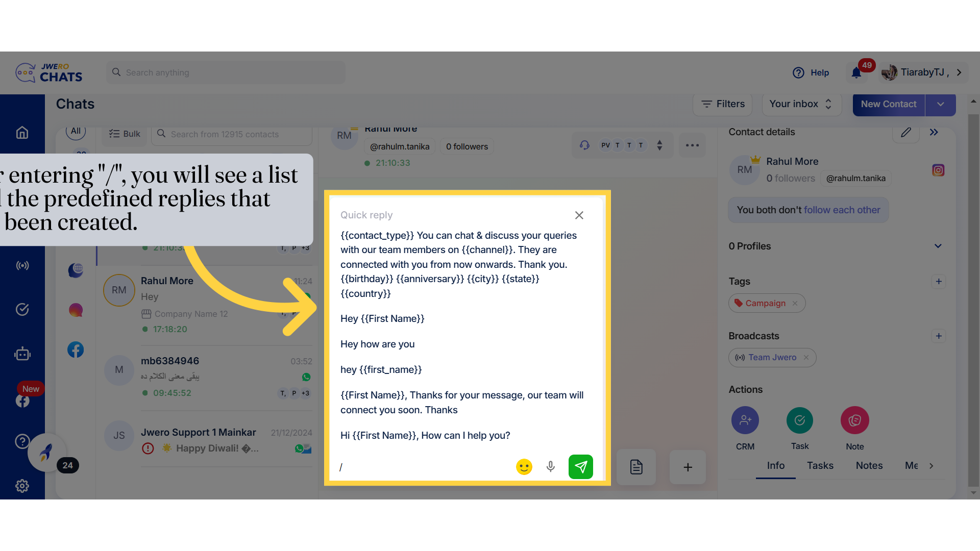Select the All contacts filter
Image resolution: width=980 pixels, height=551 pixels.
pos(76,131)
